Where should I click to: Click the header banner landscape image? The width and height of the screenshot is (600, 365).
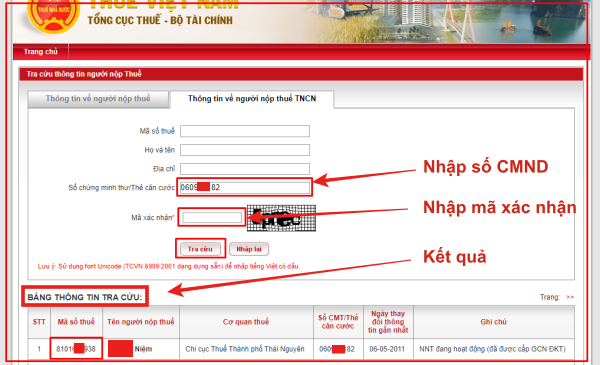[x=448, y=21]
